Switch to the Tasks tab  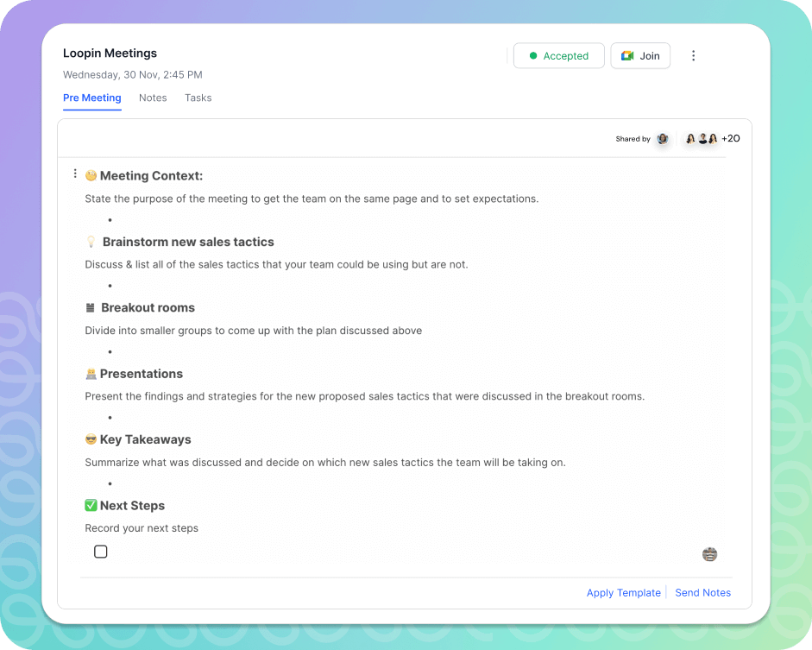point(198,98)
